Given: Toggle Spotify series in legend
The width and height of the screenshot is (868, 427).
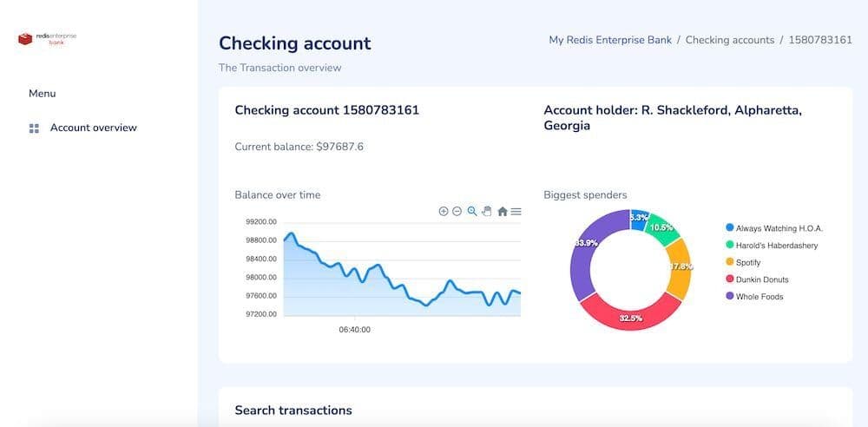Looking at the screenshot, I should click(747, 262).
